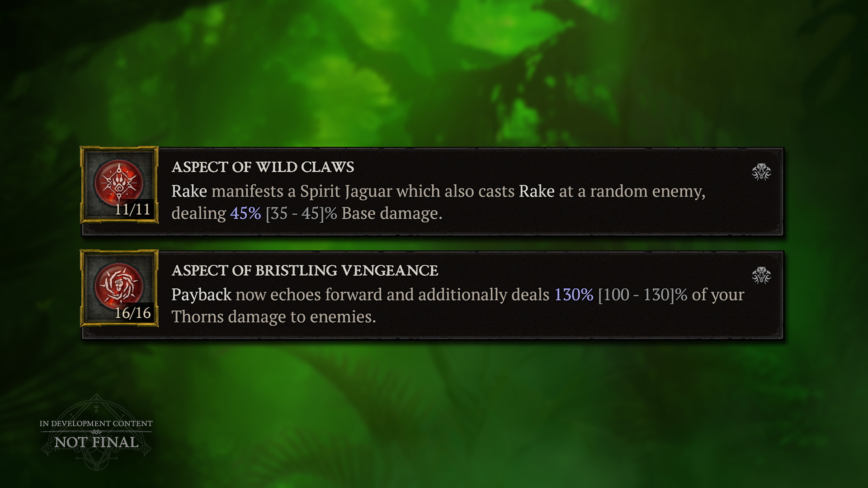This screenshot has height=488, width=868.
Task: Click the 16/16 rank counter
Action: (132, 313)
